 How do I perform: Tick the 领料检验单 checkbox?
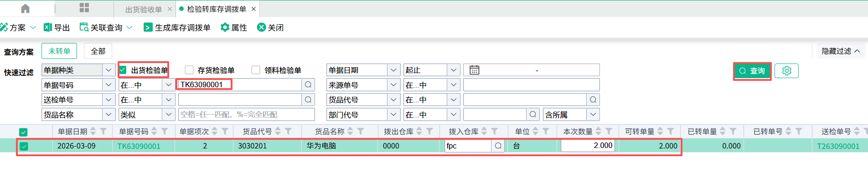pos(256,70)
